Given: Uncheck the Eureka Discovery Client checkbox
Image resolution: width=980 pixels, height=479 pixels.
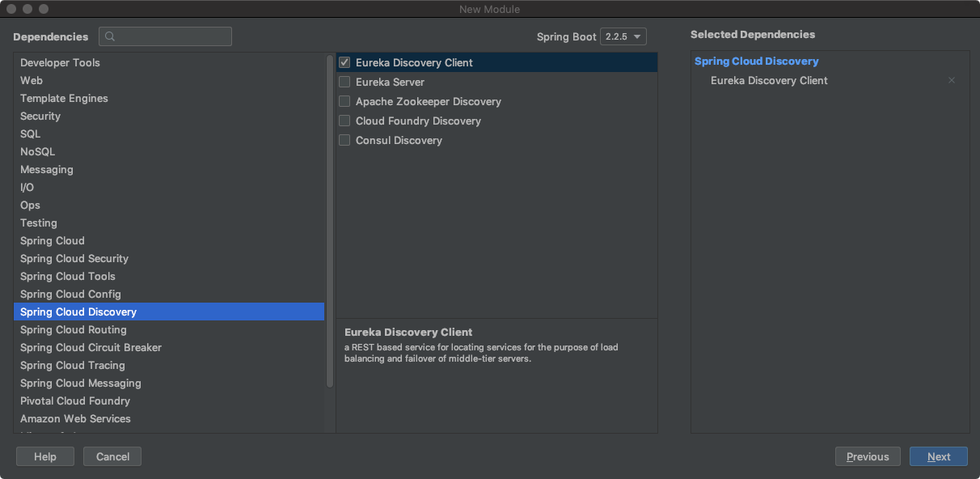Looking at the screenshot, I should coord(344,62).
